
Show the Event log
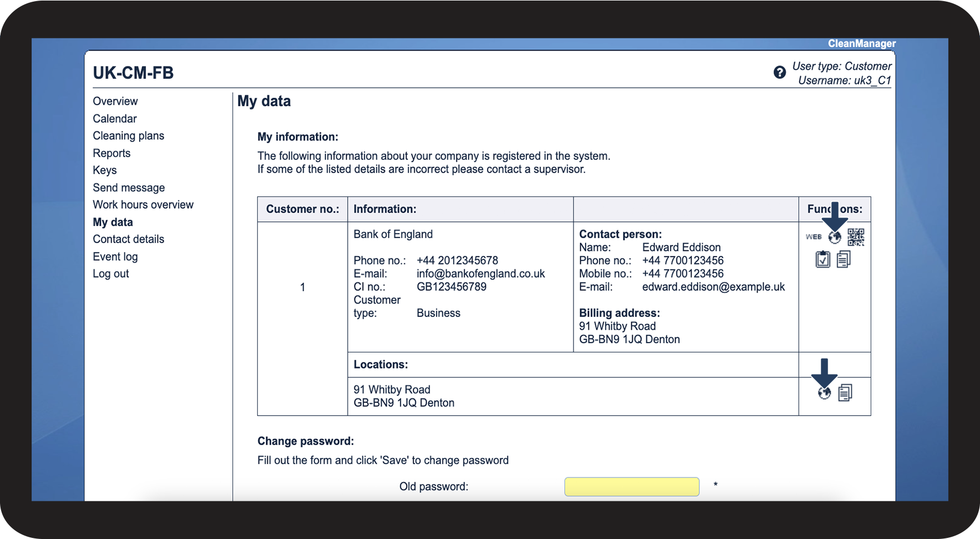[115, 256]
